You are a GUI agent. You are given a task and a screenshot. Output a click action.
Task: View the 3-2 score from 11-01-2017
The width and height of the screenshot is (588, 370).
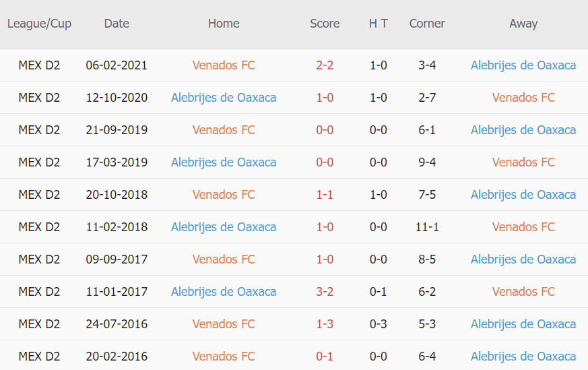(325, 292)
